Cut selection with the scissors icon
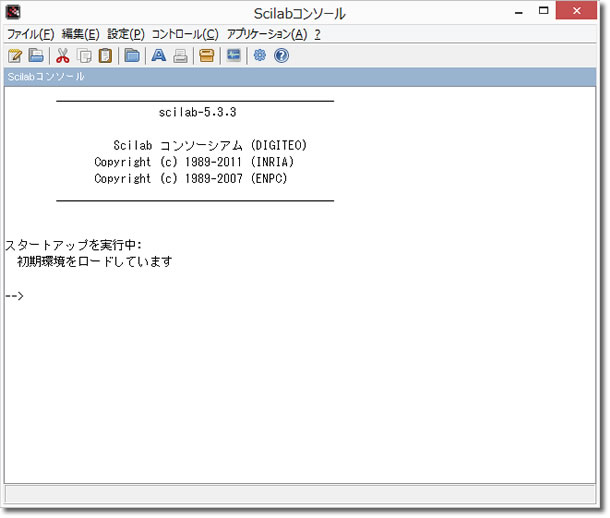The height and width of the screenshot is (518, 610). 63,56
